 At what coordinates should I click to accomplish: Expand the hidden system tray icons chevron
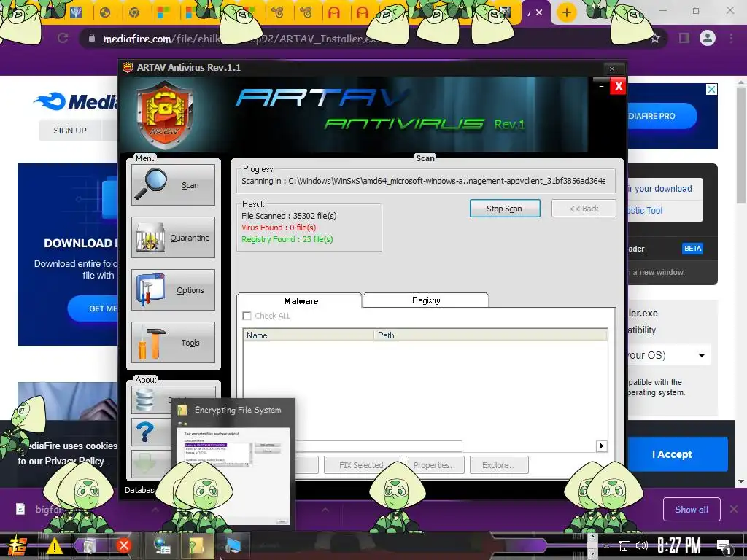click(606, 545)
